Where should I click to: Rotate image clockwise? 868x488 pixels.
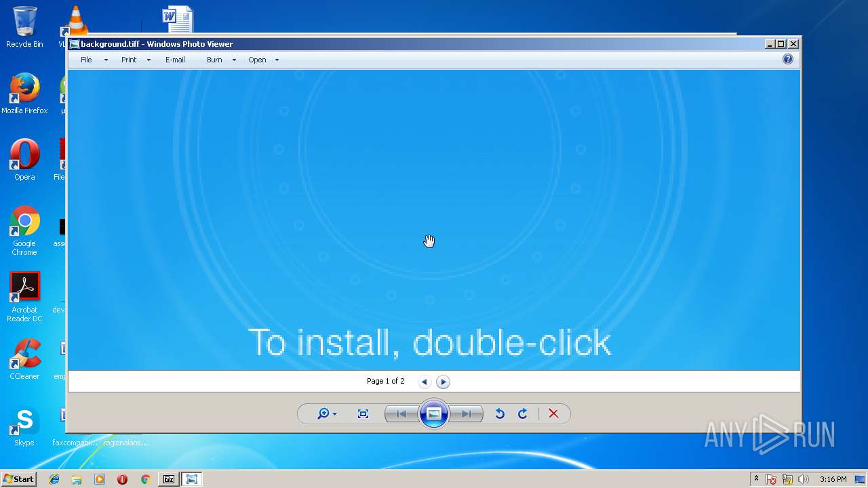[522, 413]
